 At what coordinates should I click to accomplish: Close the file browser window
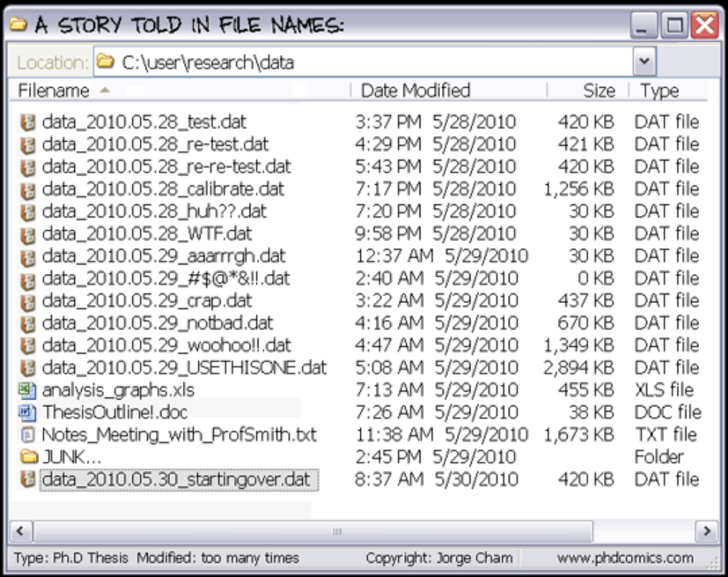704,25
